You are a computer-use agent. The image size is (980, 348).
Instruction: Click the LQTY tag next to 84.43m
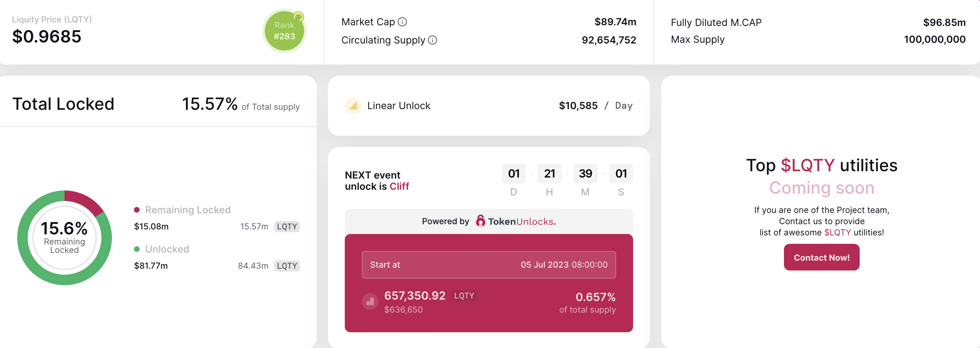tap(287, 266)
